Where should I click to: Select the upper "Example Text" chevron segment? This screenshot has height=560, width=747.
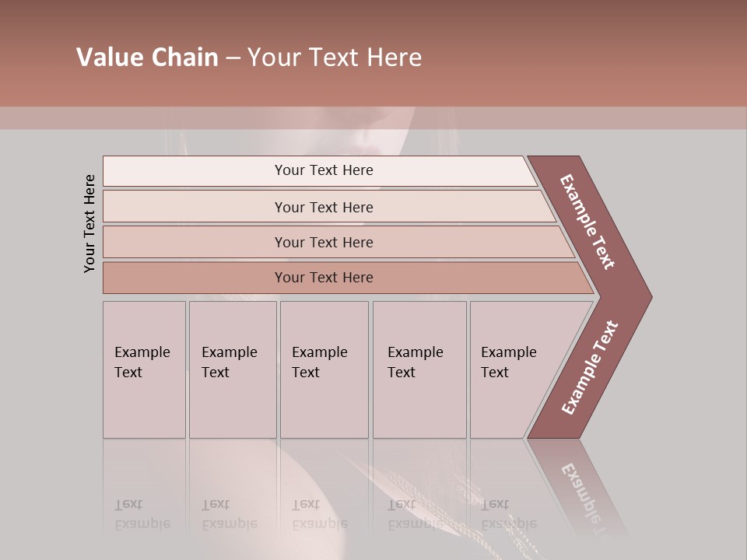(588, 222)
